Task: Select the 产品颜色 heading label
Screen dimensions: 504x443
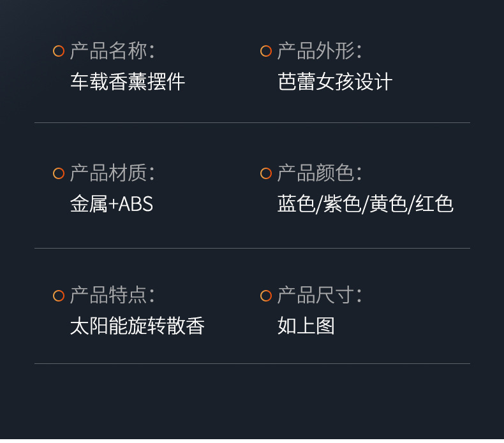Action: click(x=319, y=173)
